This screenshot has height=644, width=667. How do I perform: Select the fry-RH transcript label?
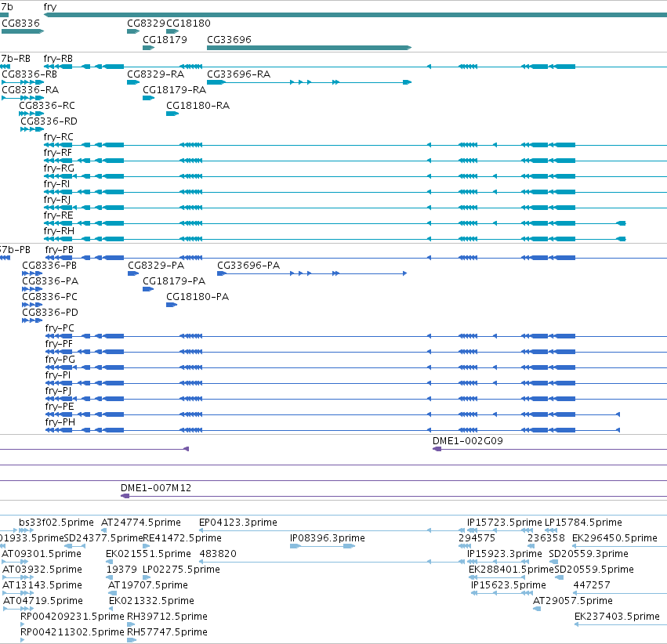pyautogui.click(x=59, y=231)
